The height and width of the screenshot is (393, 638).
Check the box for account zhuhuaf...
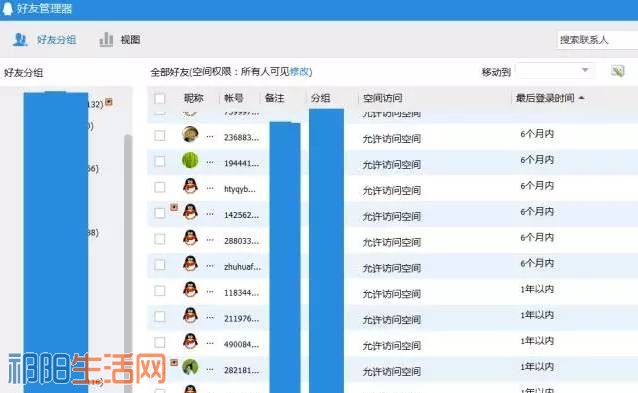click(160, 265)
